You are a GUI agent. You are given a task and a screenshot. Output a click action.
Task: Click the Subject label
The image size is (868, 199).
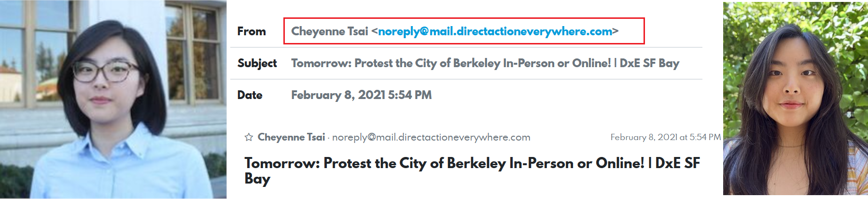click(257, 63)
